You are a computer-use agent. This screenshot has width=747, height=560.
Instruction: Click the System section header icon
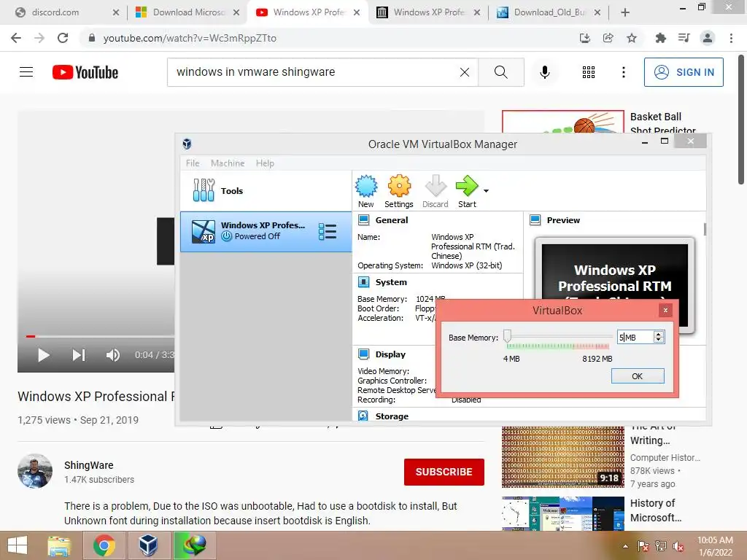coord(363,282)
